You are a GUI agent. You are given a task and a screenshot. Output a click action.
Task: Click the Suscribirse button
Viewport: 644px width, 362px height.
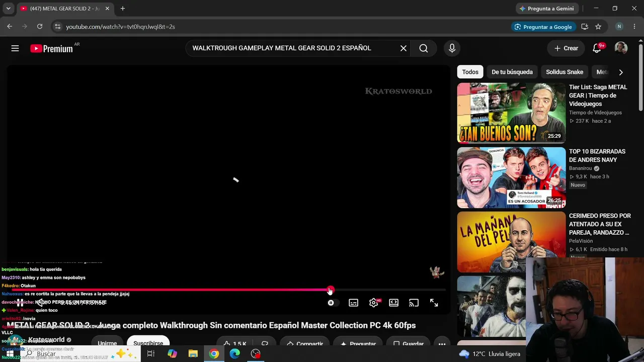(x=148, y=343)
